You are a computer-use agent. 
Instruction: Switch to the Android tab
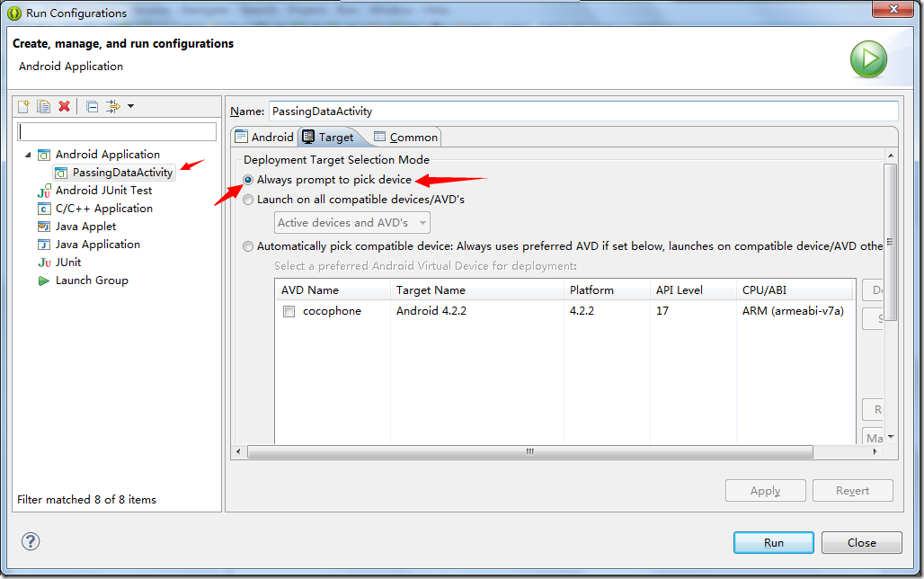(264, 138)
